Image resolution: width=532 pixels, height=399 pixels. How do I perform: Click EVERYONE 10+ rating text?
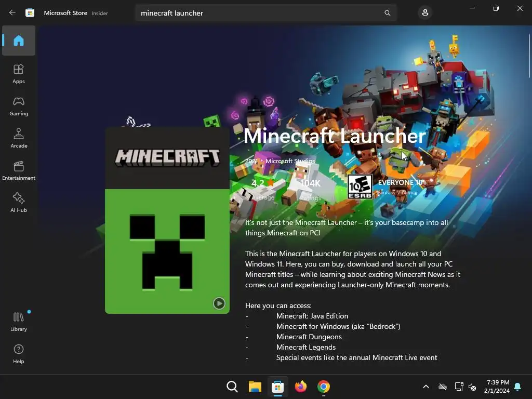[402, 182]
